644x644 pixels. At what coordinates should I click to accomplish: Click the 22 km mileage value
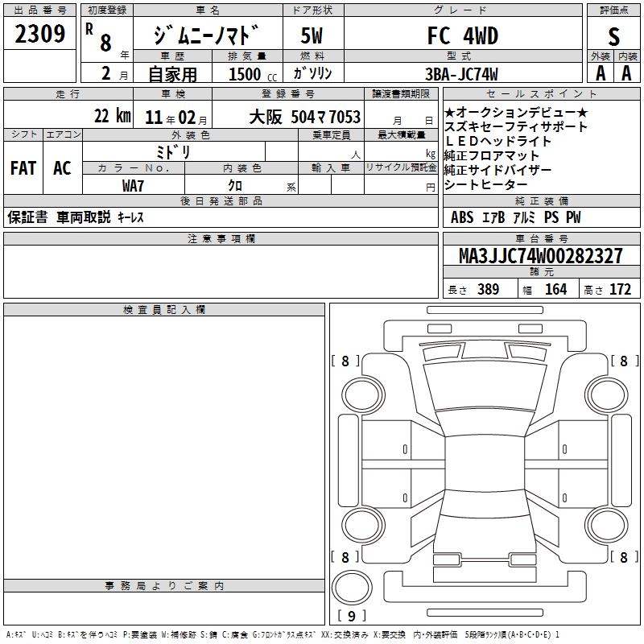[112, 116]
